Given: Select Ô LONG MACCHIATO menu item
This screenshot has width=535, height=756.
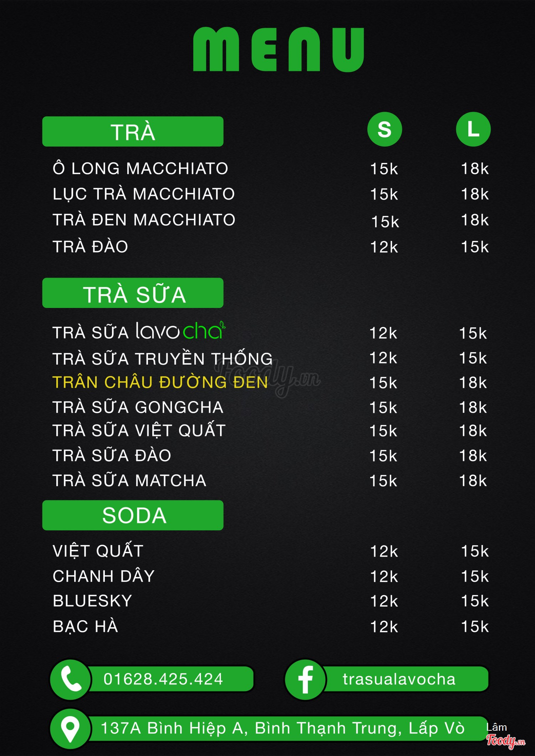Looking at the screenshot, I should point(140,168).
